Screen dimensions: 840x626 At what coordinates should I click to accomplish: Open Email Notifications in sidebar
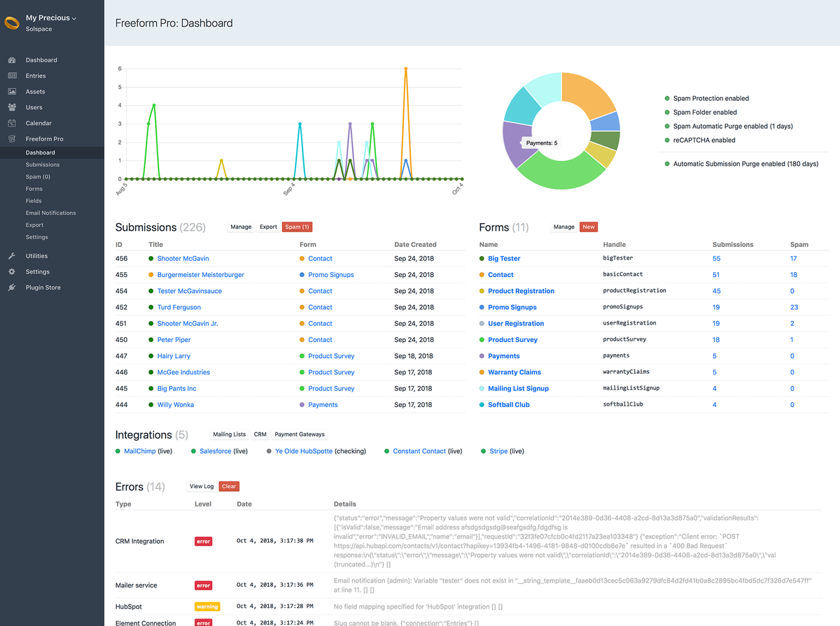pyautogui.click(x=50, y=213)
